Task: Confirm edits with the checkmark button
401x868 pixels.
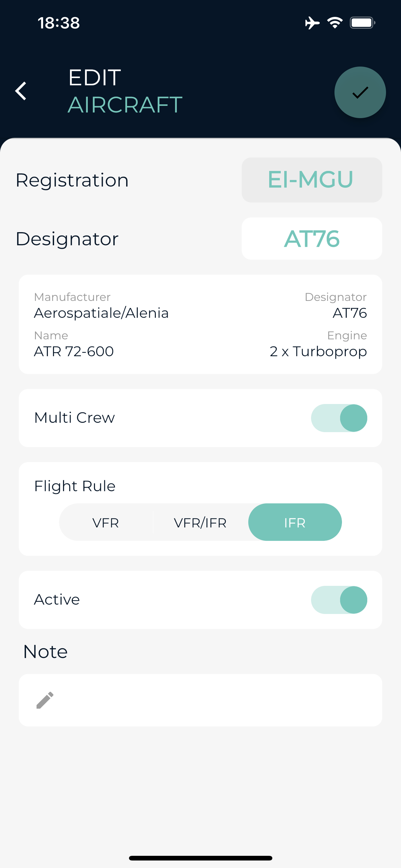Action: coord(360,92)
